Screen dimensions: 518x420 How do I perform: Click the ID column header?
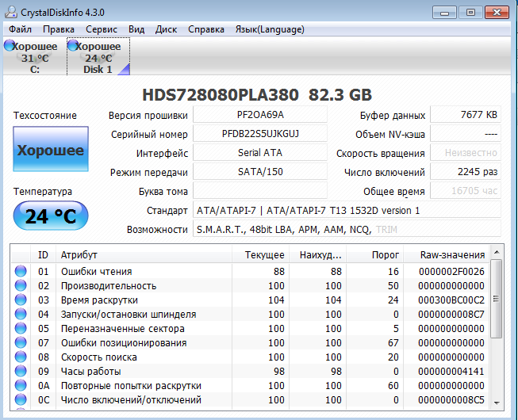click(x=43, y=254)
